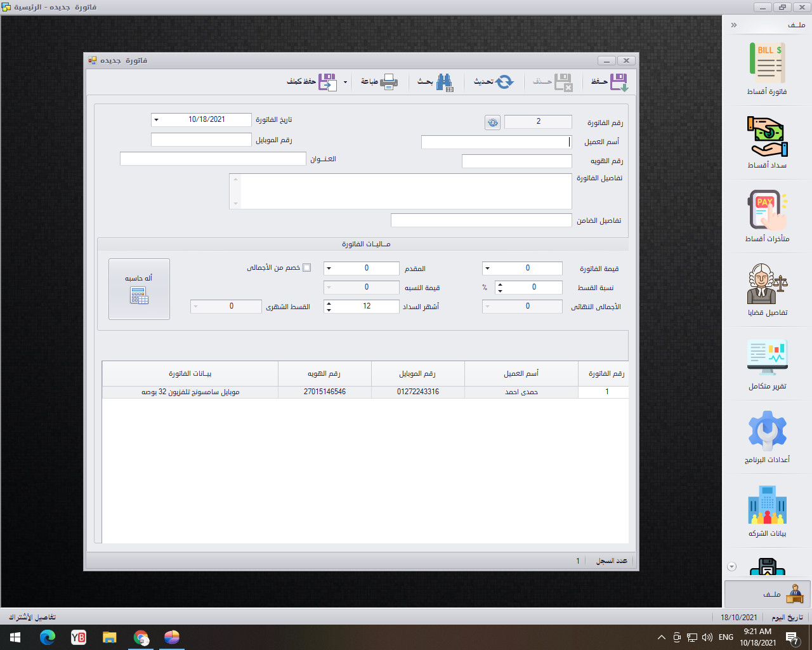Click the طباعة print toolbar button
The width and height of the screenshot is (812, 650).
379,82
